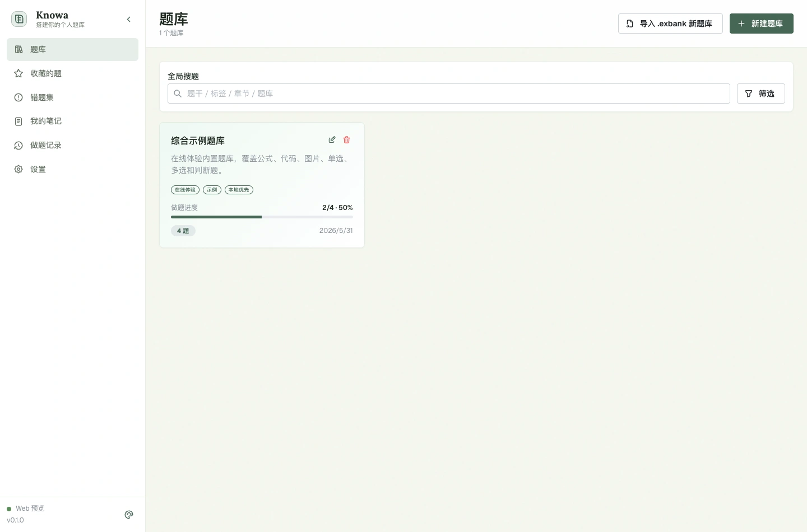This screenshot has height=532, width=807.
Task: Click the 示例 tag
Action: point(212,190)
